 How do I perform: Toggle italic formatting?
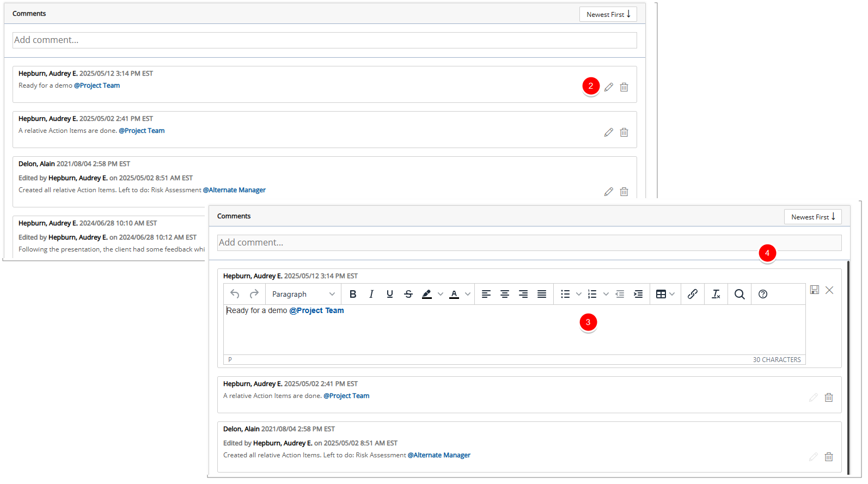[x=371, y=294]
